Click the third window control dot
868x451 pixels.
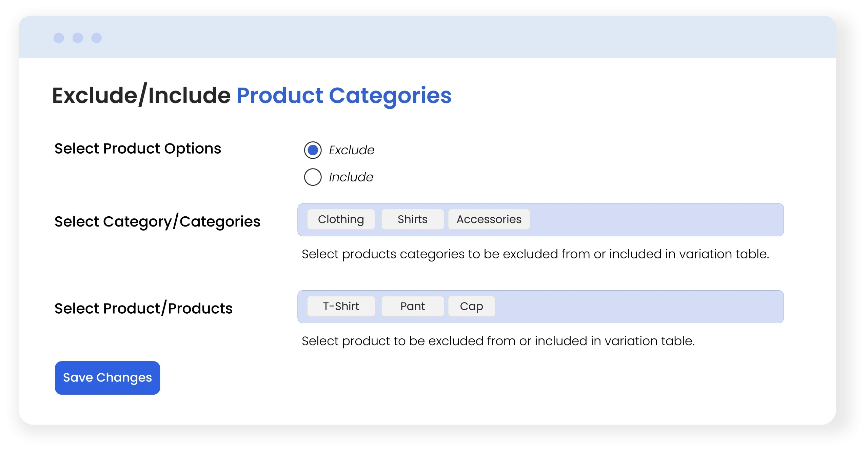[97, 38]
